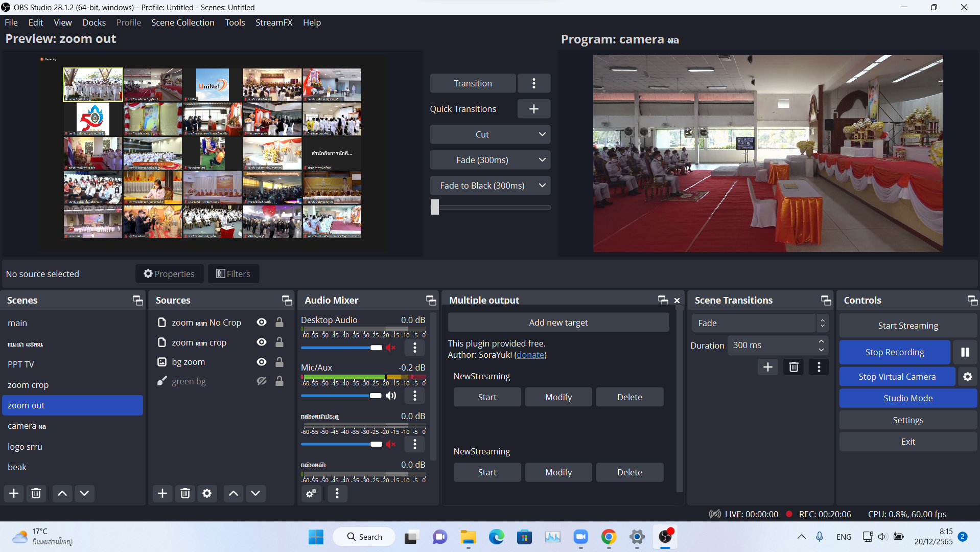Float the Audio Mixer dock
The image size is (980, 552).
431,301
